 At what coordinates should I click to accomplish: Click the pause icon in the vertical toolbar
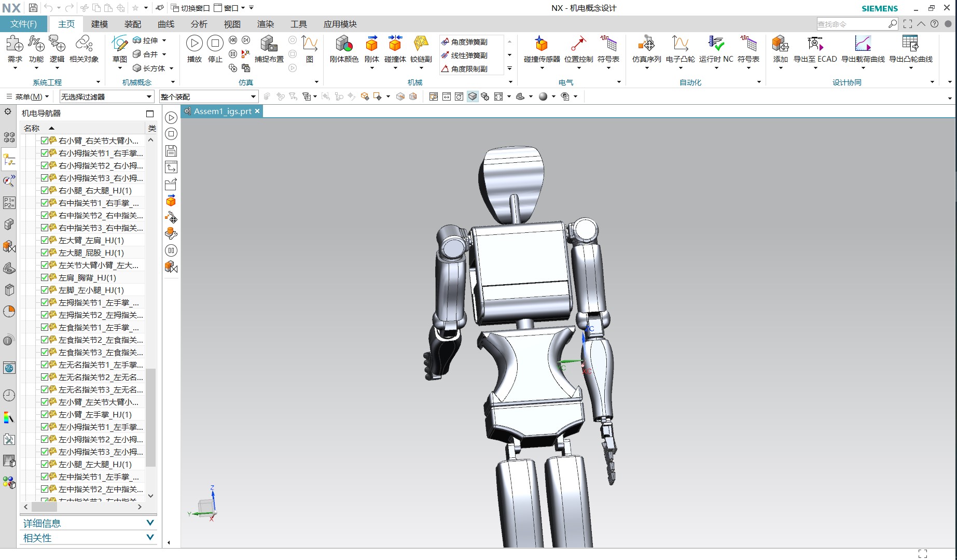tap(171, 250)
